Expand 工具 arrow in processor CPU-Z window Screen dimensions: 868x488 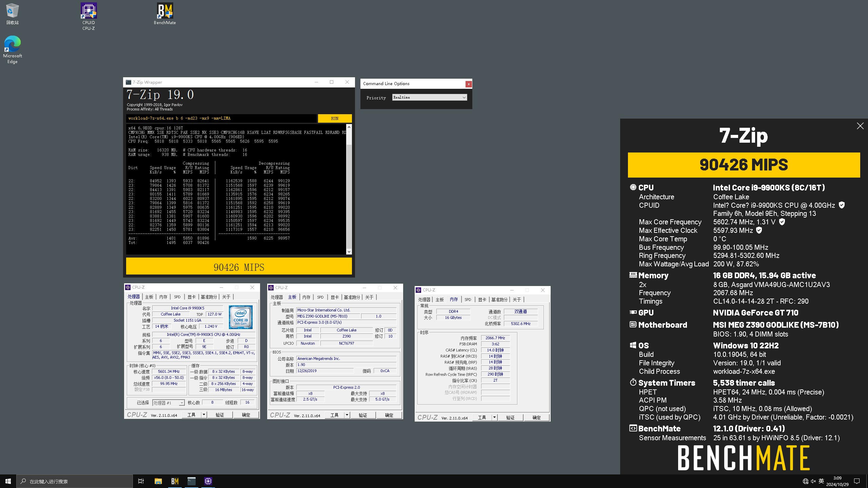[x=204, y=415]
